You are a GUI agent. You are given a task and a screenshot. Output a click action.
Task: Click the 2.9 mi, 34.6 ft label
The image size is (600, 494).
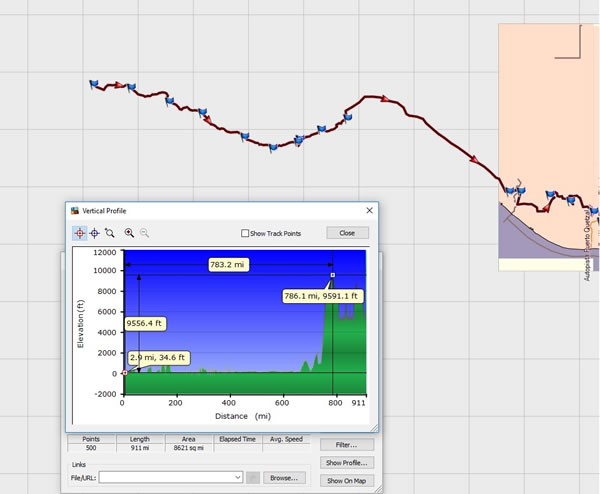coord(158,358)
